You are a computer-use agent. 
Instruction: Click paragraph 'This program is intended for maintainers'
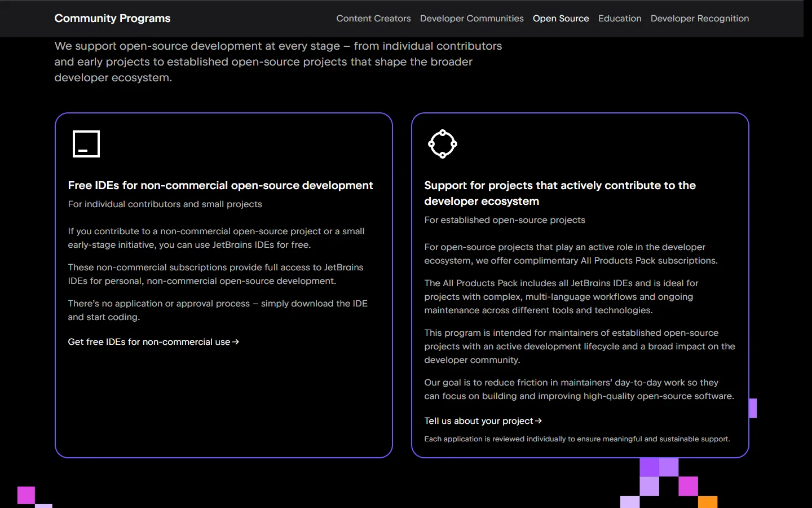click(580, 346)
